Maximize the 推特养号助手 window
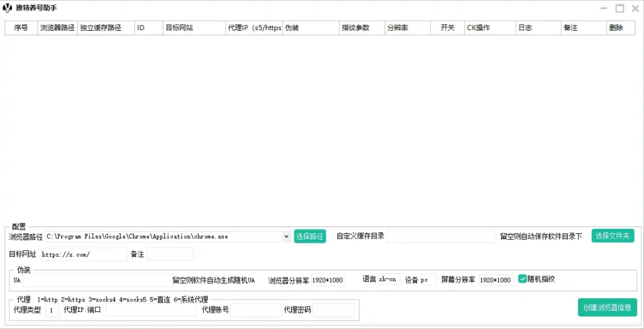This screenshot has width=644, height=329. pyautogui.click(x=619, y=8)
